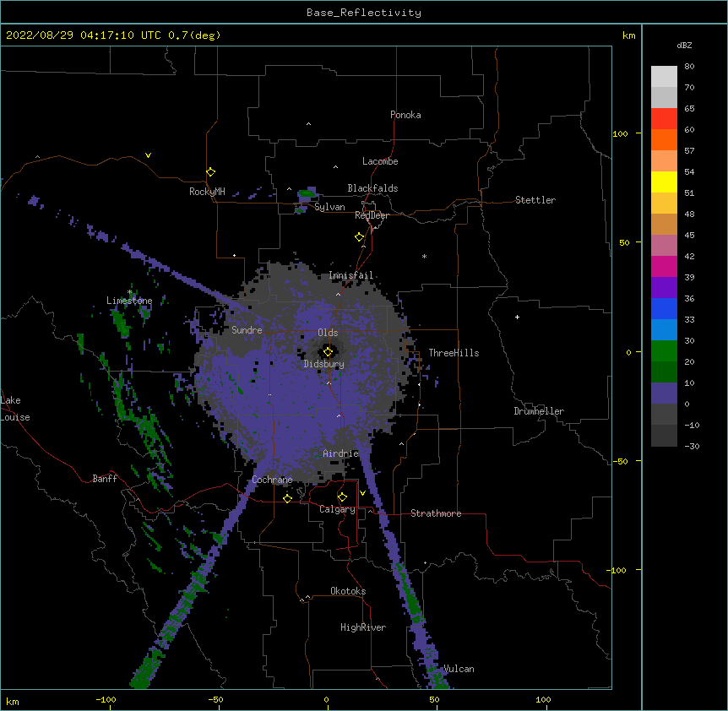Click the white asterisk marker east of Innisfail
The height and width of the screenshot is (711, 728).
(424, 256)
